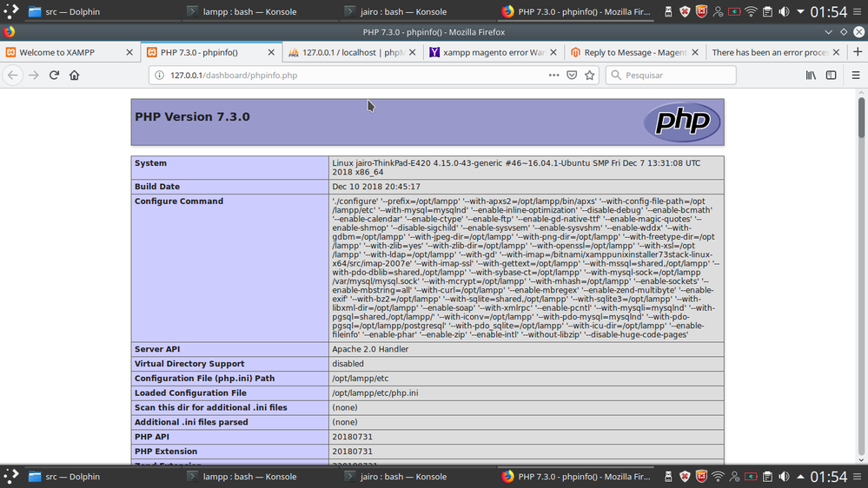Toggle the Firefox sidebars button

click(832, 76)
